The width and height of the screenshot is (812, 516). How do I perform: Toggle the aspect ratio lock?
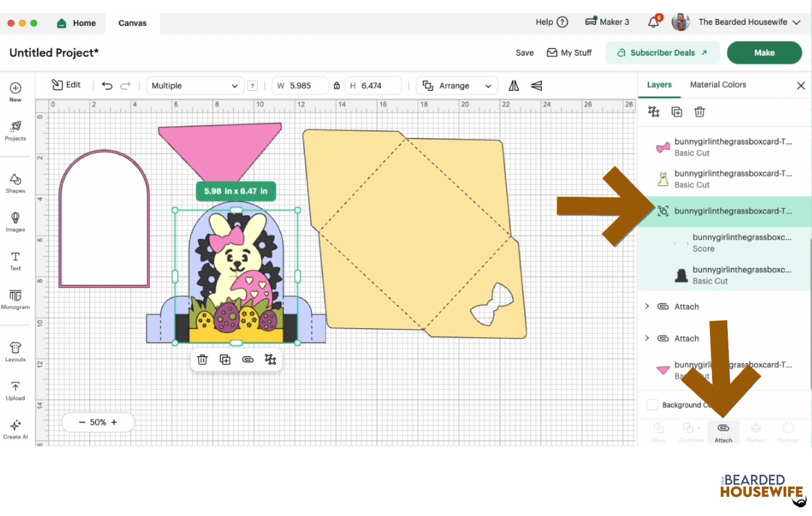[336, 86]
